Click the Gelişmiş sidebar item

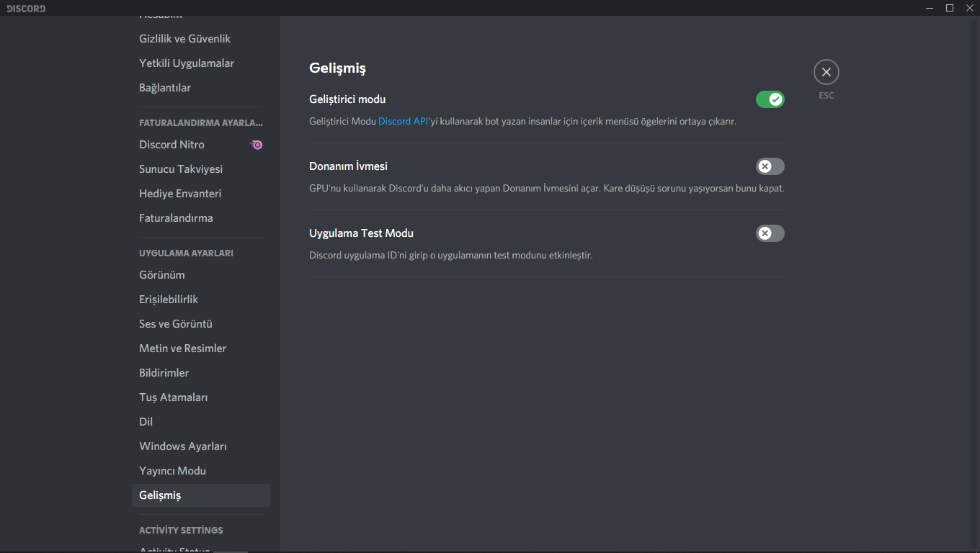point(160,495)
